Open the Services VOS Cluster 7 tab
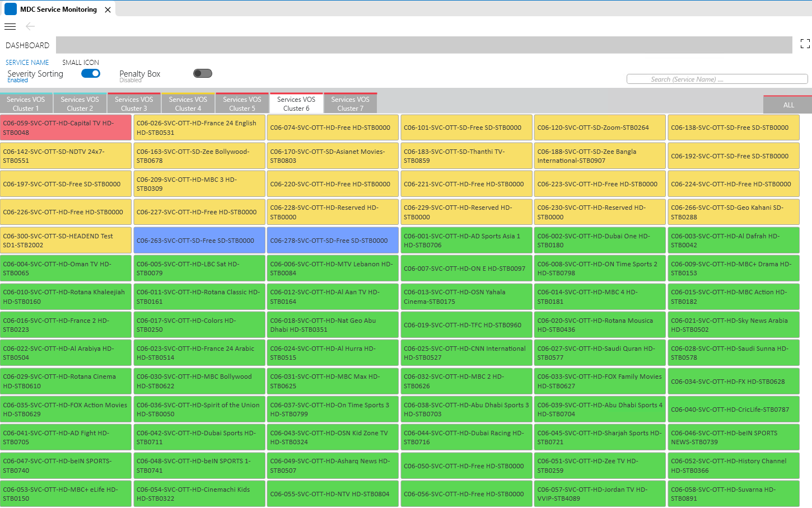 [x=351, y=104]
